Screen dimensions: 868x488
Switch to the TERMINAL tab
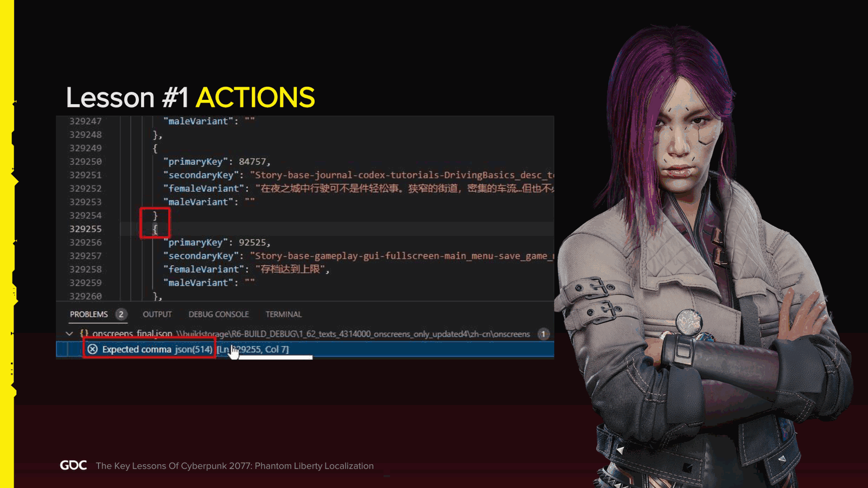click(x=284, y=314)
